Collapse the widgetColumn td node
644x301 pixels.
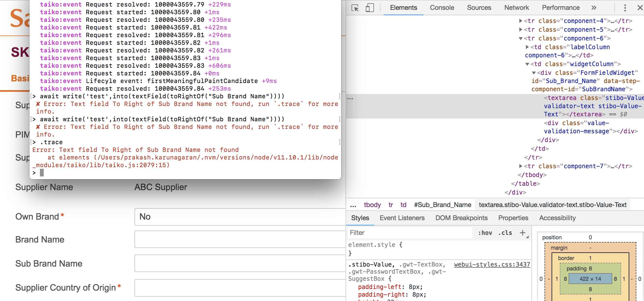pyautogui.click(x=527, y=64)
